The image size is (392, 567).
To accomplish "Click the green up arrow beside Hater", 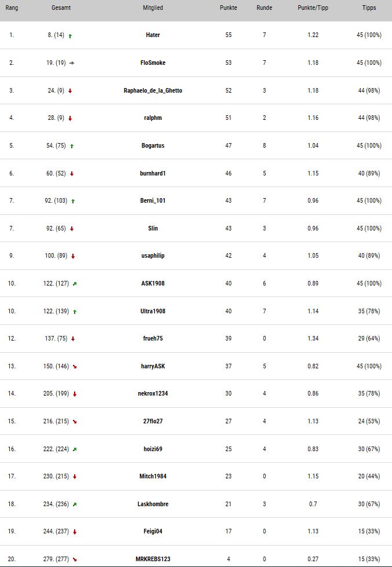I will tap(70, 36).
